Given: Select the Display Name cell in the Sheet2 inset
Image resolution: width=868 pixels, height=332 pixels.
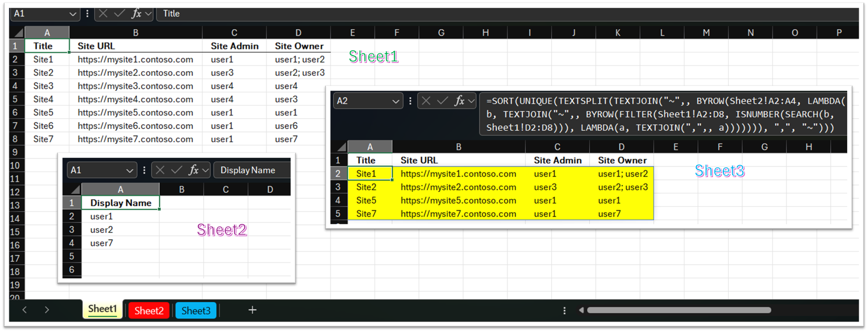Looking at the screenshot, I should click(x=120, y=203).
